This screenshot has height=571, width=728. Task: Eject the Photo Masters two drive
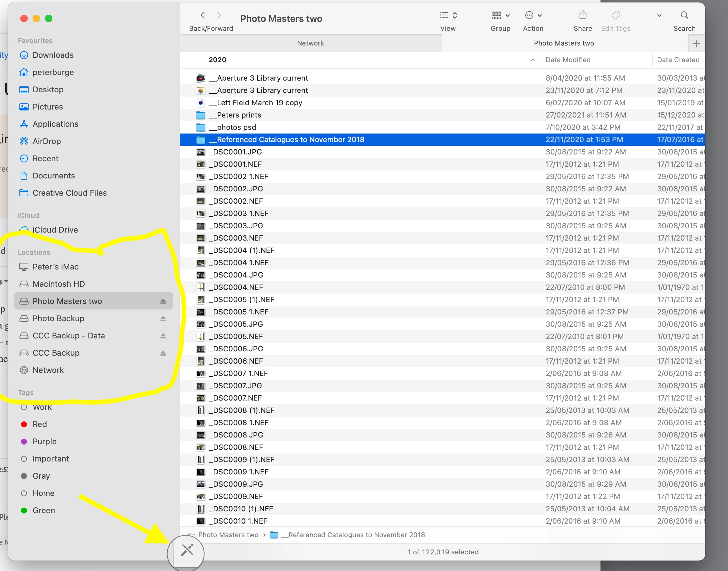(x=163, y=301)
